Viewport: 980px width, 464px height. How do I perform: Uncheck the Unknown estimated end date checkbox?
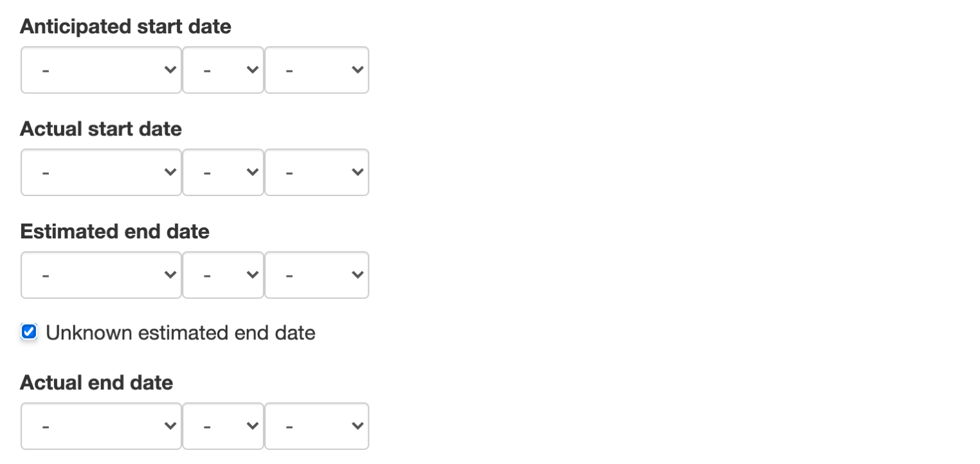29,332
